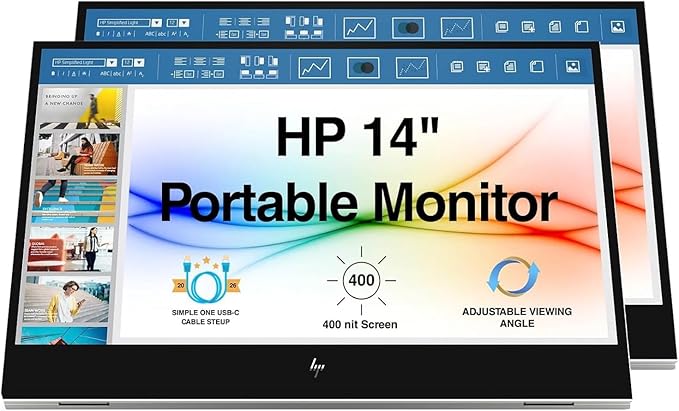The height and width of the screenshot is (411, 679).
Task: Select the woman on orange bench slide thumbnail
Action: [78, 155]
